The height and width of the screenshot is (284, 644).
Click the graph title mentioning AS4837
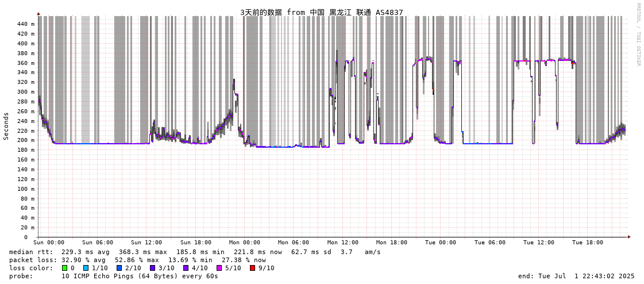(322, 12)
